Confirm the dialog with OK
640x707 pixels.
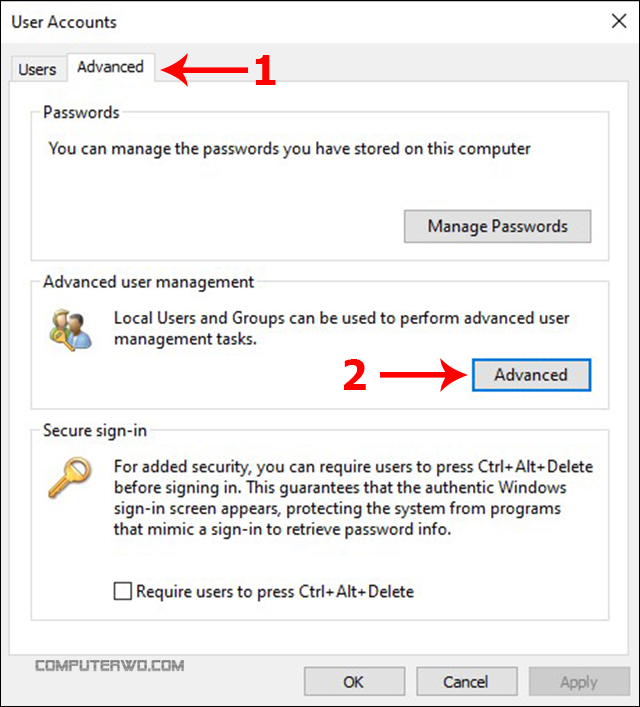pyautogui.click(x=353, y=682)
